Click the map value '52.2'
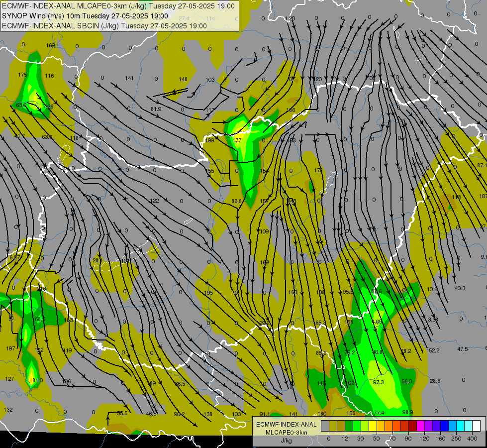This screenshot has width=487, height=448. click(x=434, y=350)
